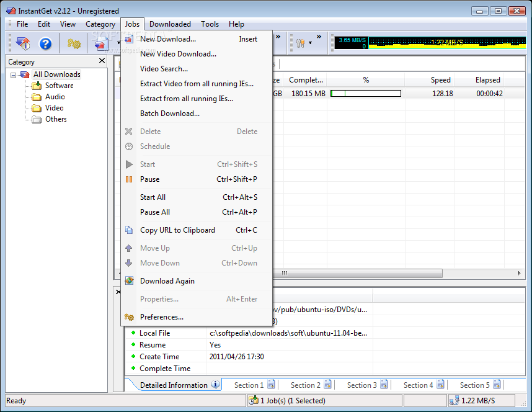532x412 pixels.
Task: Click the 180.15 MB completed cell
Action: (x=306, y=94)
